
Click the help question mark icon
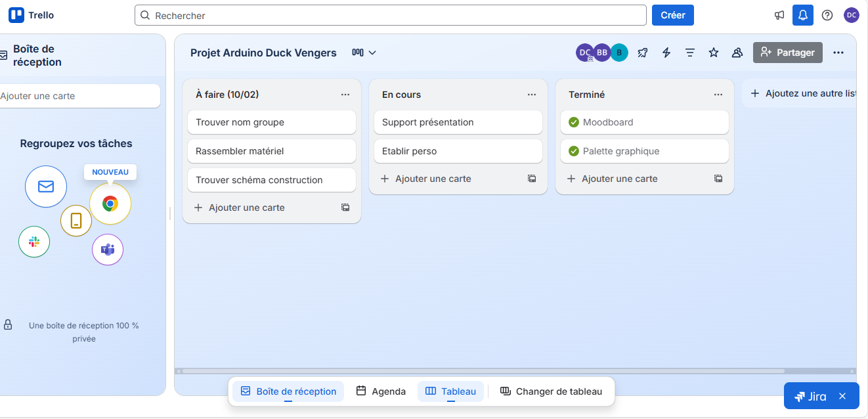(827, 15)
